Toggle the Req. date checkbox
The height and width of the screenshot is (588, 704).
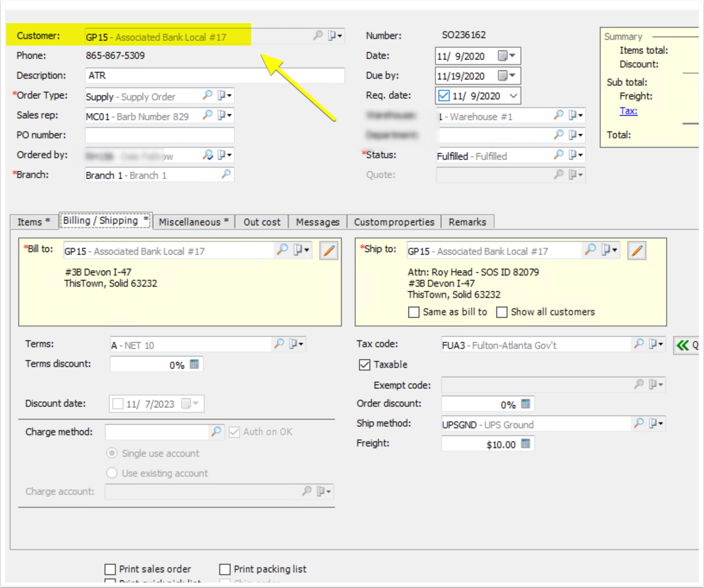[443, 95]
